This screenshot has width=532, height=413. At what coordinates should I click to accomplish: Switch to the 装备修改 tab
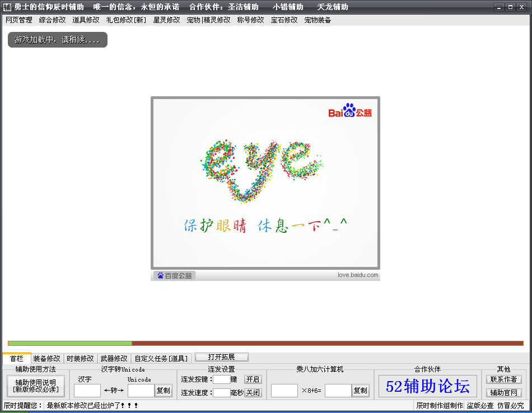47,358
